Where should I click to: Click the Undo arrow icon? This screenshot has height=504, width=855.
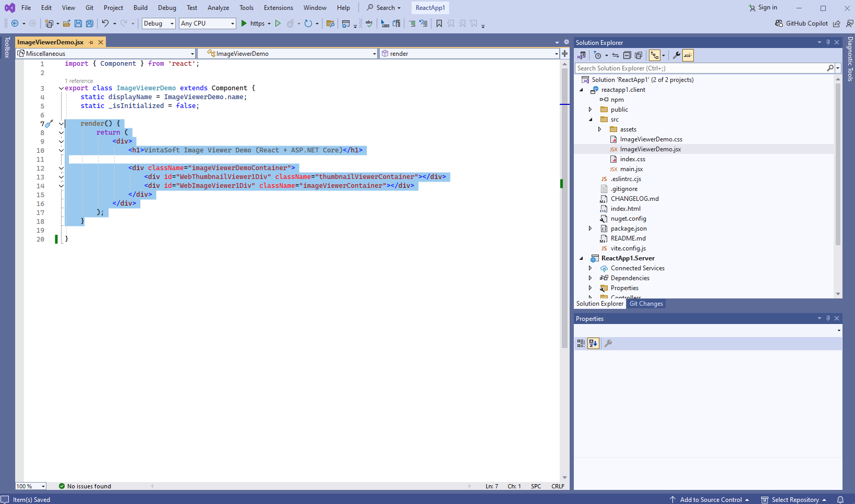105,23
